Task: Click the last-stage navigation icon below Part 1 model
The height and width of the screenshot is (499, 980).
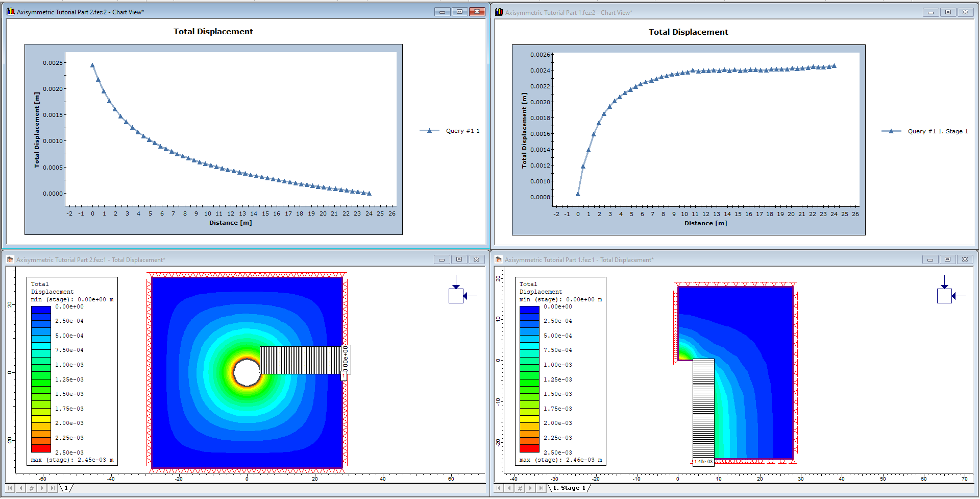Action: click(541, 488)
